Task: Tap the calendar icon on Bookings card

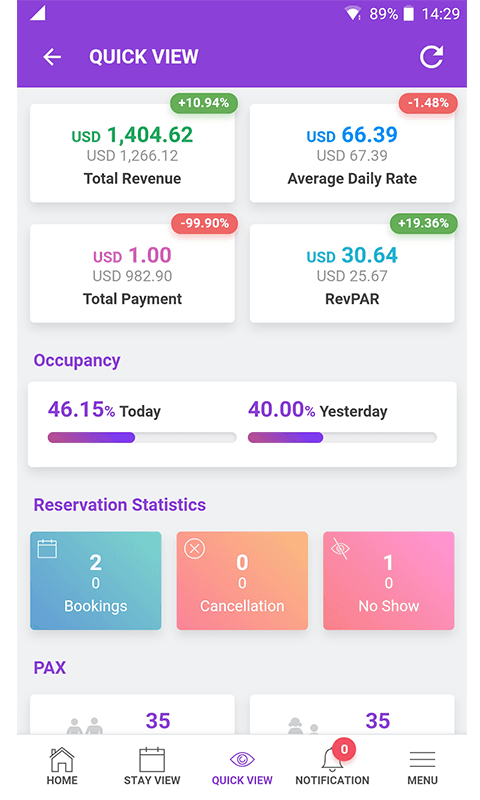Action: 47,549
